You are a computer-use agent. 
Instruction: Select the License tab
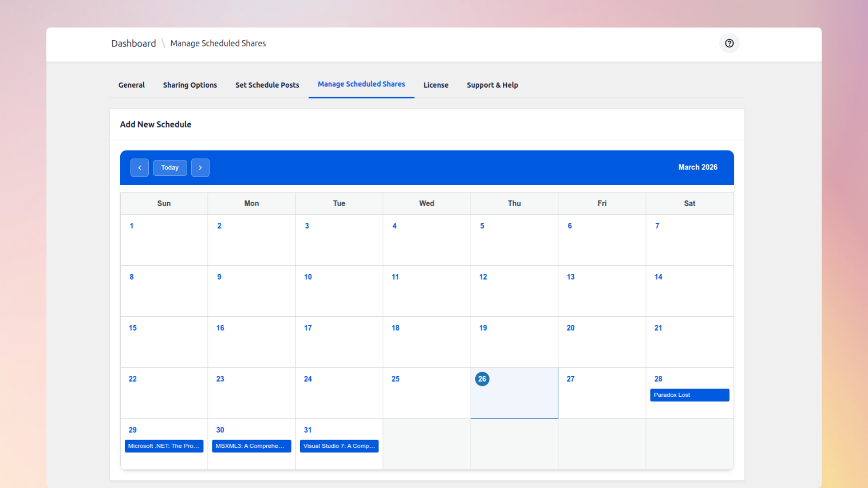pyautogui.click(x=436, y=85)
